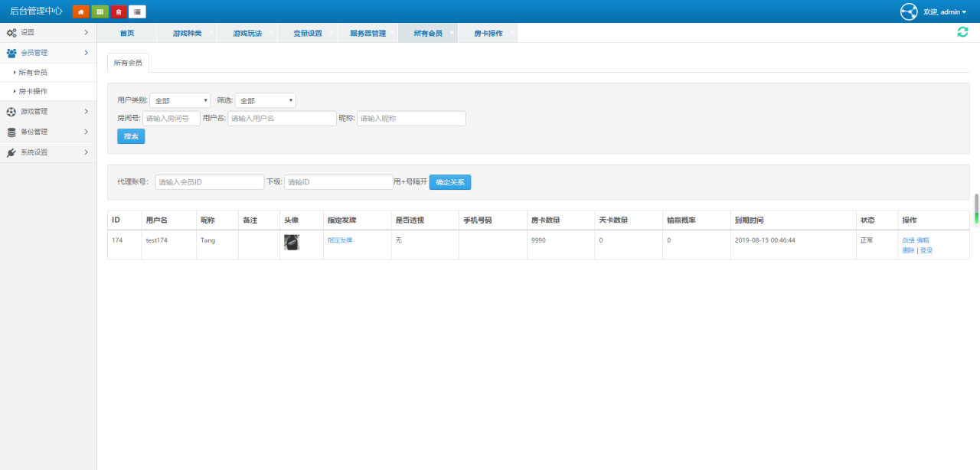Open the 欢迎, admin user menu
Screen dimensions: 980x470
click(x=945, y=12)
